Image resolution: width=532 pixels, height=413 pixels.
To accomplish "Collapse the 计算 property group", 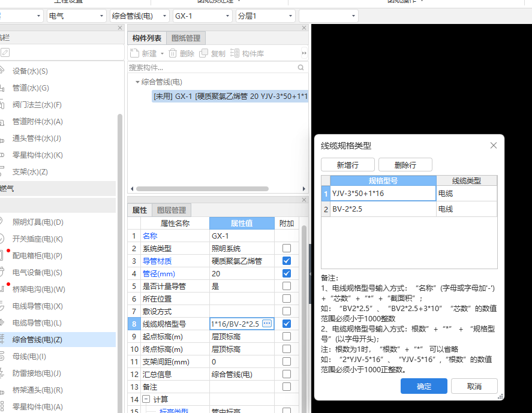I will [x=146, y=399].
